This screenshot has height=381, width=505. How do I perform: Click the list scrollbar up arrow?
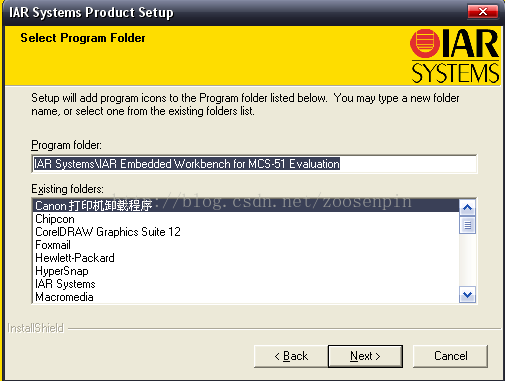click(x=467, y=208)
